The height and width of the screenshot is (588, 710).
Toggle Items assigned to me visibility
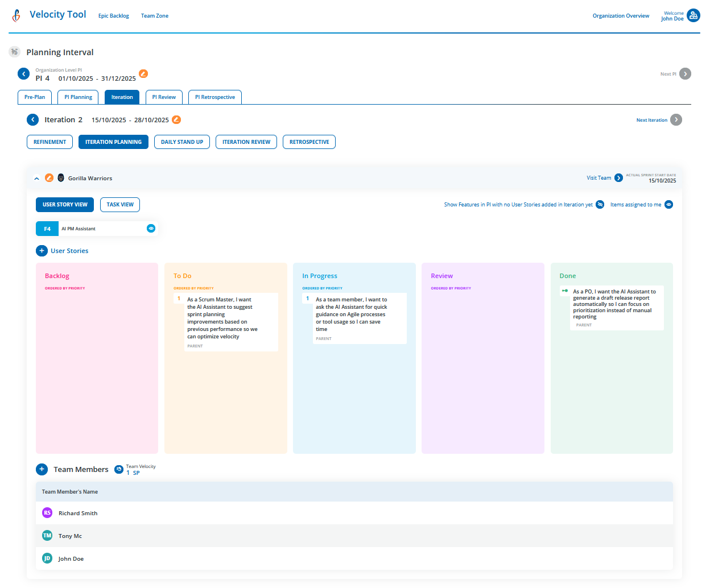tap(668, 204)
